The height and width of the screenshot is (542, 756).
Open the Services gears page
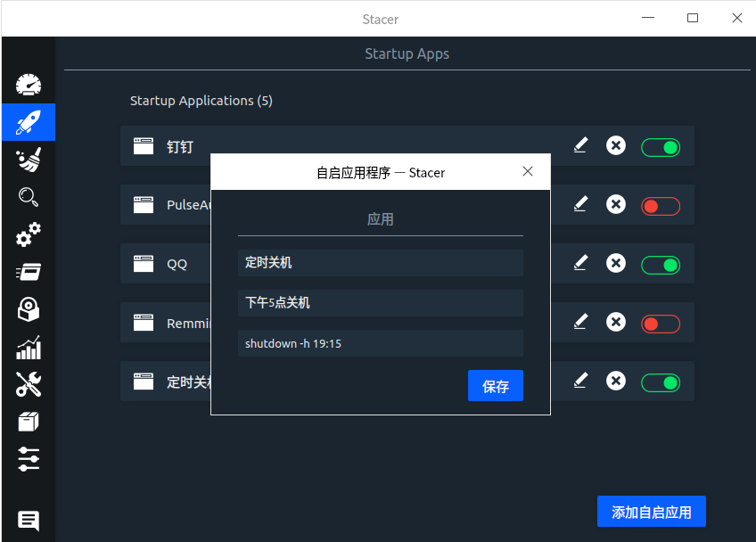pyautogui.click(x=29, y=234)
